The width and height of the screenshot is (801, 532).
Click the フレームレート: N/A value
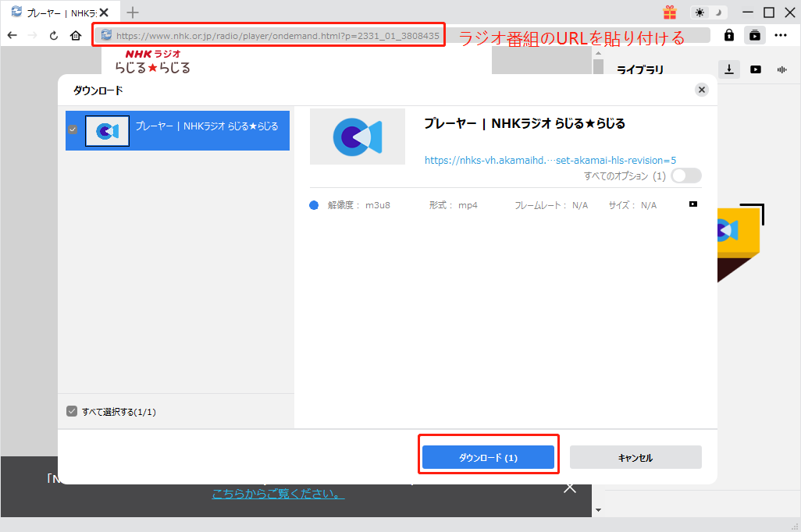point(580,205)
